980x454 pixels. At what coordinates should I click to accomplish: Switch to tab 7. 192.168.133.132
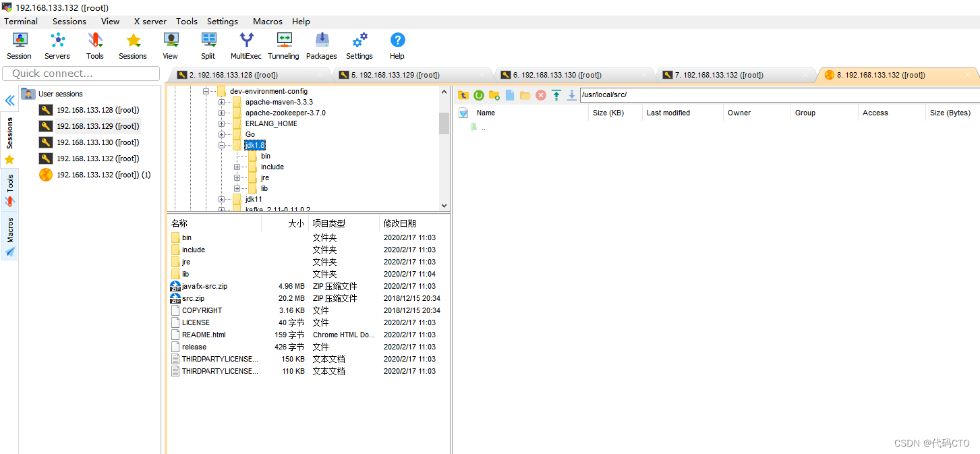pos(735,75)
